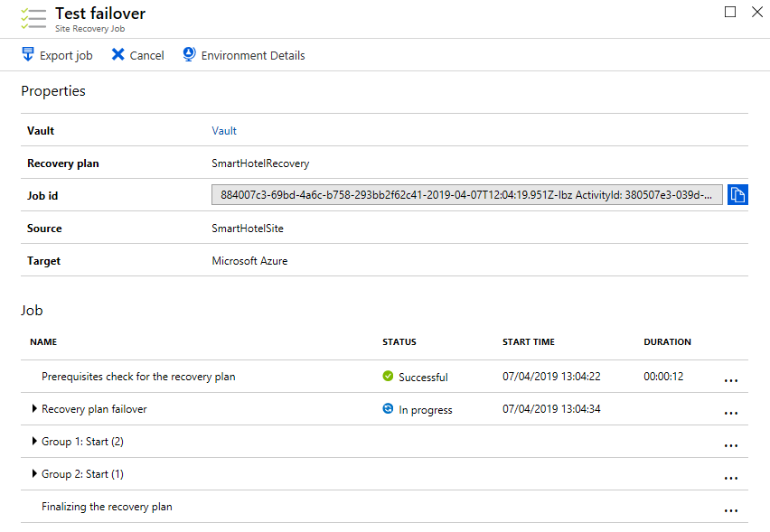Expand Group 1: Start (2)

(34, 441)
